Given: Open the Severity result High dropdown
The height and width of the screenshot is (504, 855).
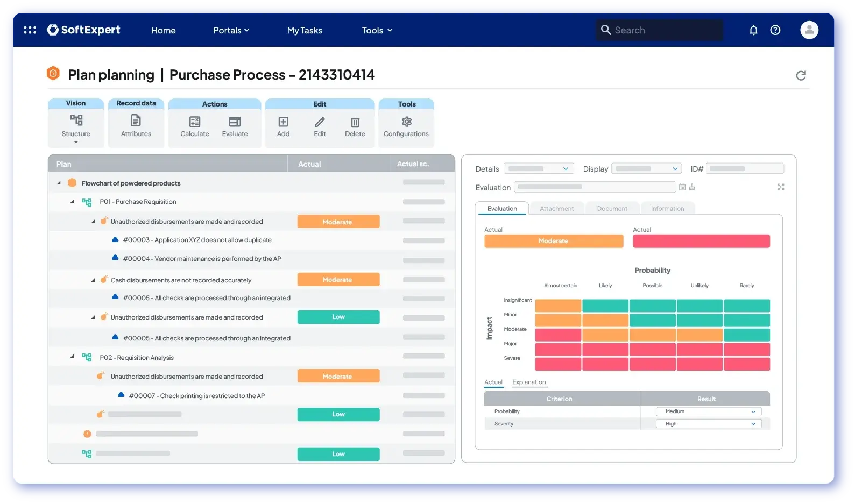Looking at the screenshot, I should click(x=708, y=424).
